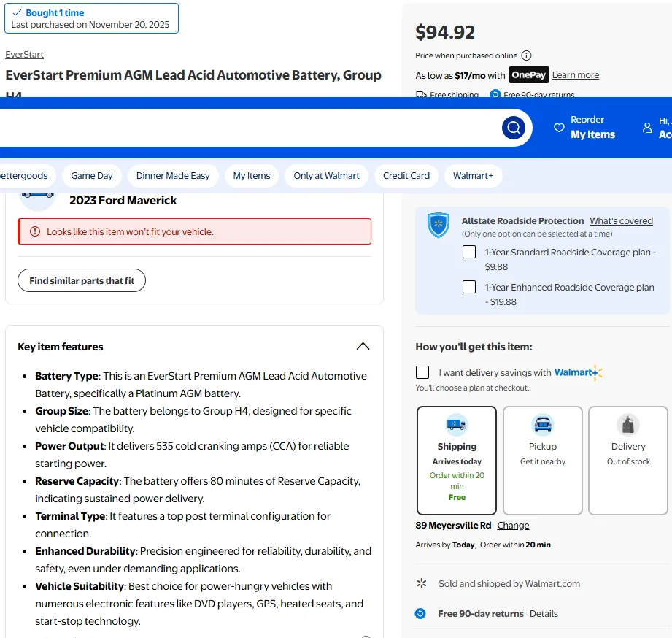
Task: Click the info icon beside Price when purchased online
Action: [526, 55]
